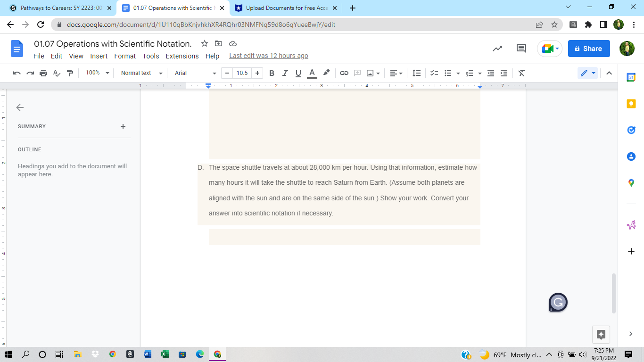The image size is (644, 362).
Task: Toggle Bold formatting
Action: click(x=272, y=73)
